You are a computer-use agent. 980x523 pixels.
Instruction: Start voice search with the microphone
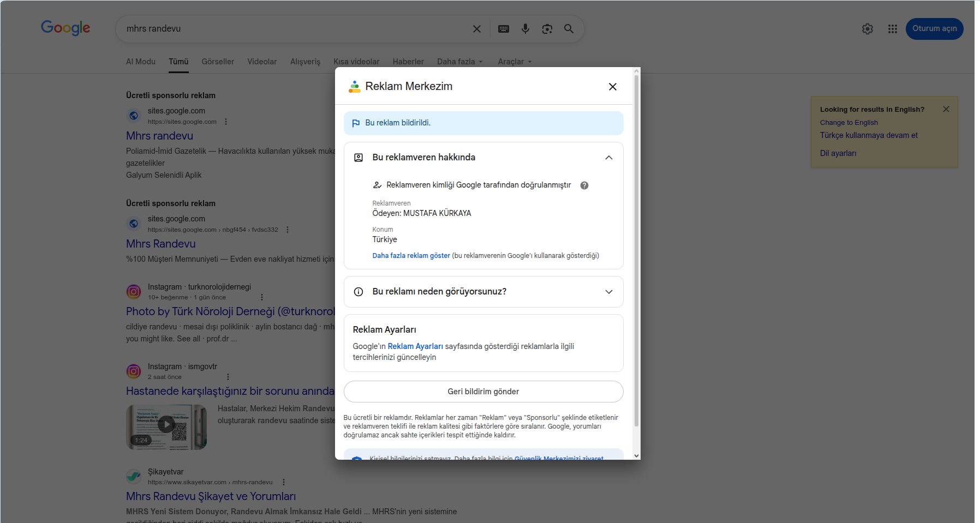pos(525,29)
